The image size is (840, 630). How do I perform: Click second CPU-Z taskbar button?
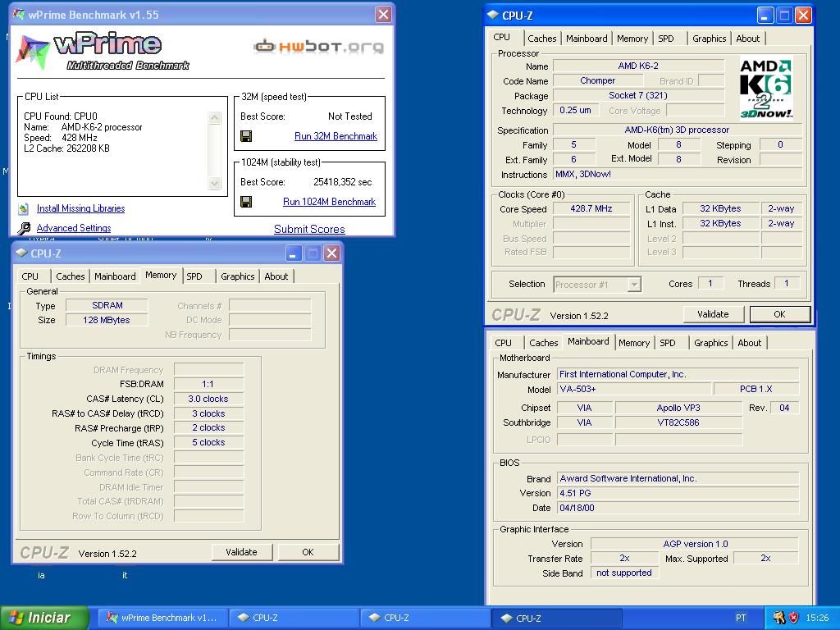click(x=425, y=618)
